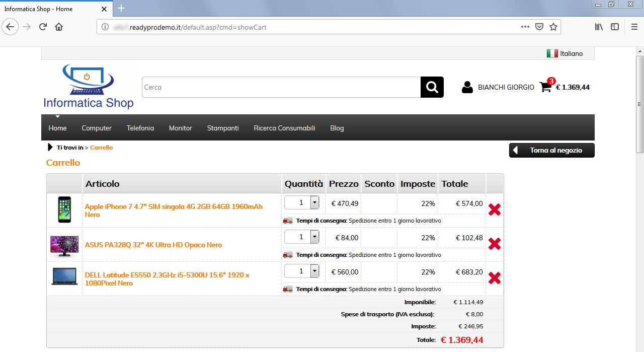Open the Firefox hamburger menu
Viewport: 644px width, 352px height.
(634, 27)
